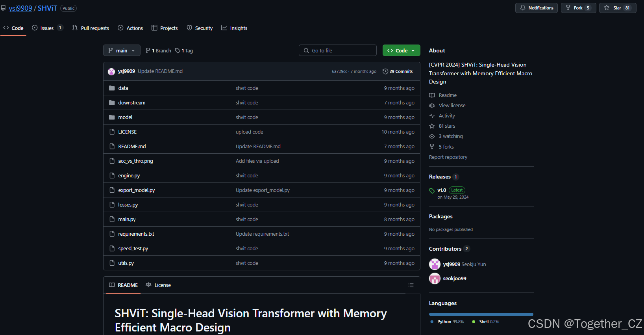This screenshot has width=644, height=335.
Task: Click the Activity pulse icon
Action: [432, 116]
